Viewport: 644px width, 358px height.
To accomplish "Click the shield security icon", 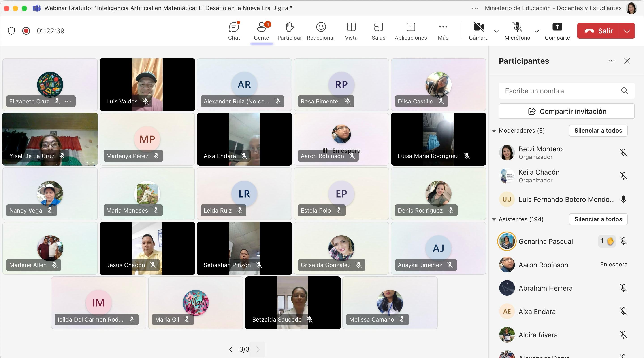I will pos(11,31).
